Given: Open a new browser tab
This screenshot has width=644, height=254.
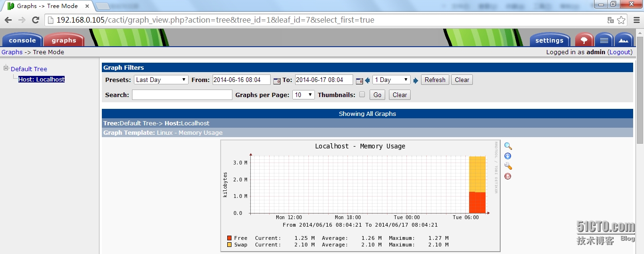Looking at the screenshot, I should [102, 6].
